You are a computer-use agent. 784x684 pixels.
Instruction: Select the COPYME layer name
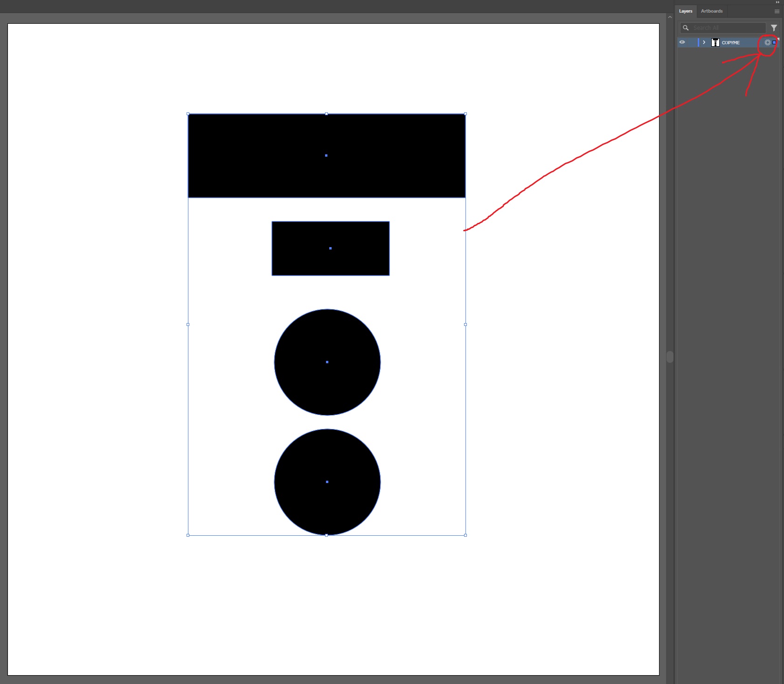point(730,42)
